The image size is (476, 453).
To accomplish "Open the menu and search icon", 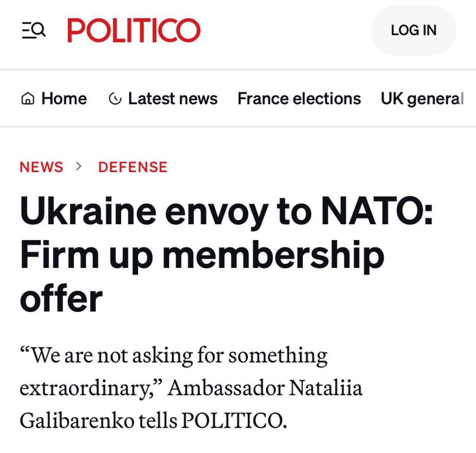I will coord(33,30).
